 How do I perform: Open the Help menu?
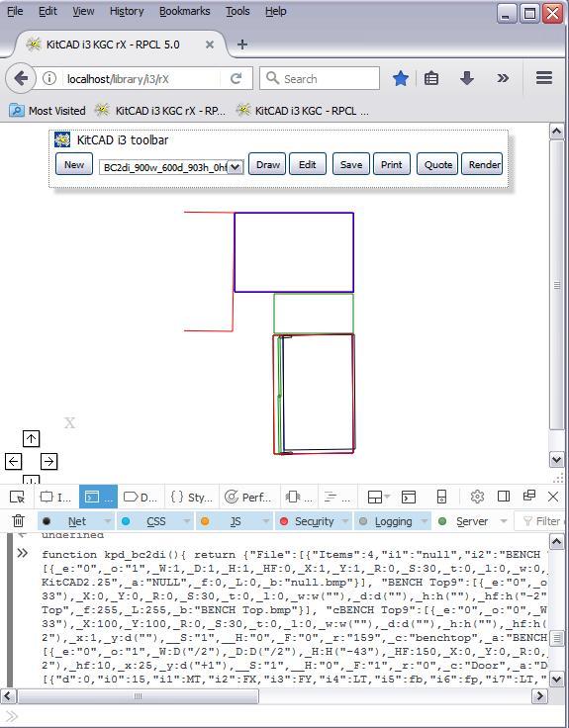point(275,11)
